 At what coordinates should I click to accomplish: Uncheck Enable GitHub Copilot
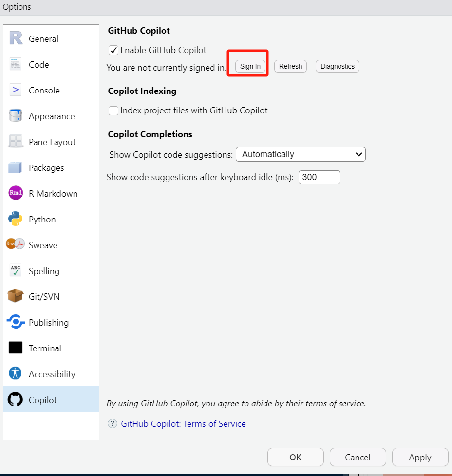113,50
